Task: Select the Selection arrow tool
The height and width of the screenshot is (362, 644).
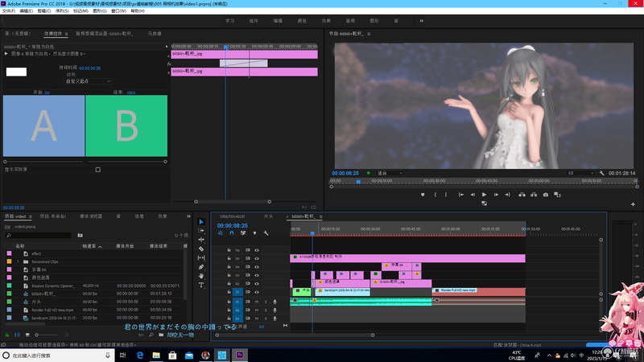Action: pyautogui.click(x=201, y=222)
